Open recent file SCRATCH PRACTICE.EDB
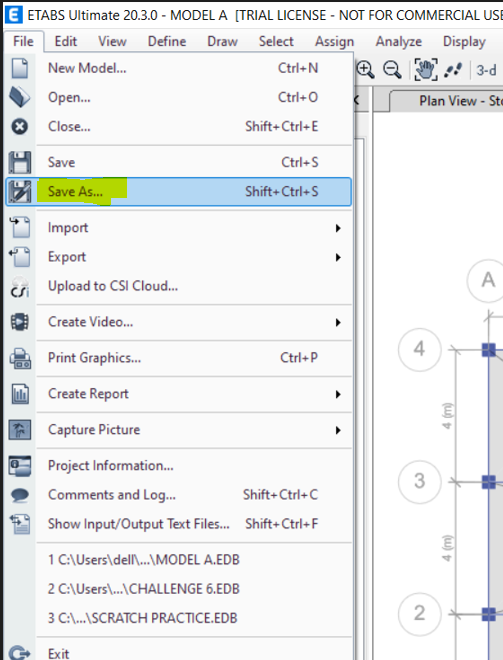 [x=179, y=618]
